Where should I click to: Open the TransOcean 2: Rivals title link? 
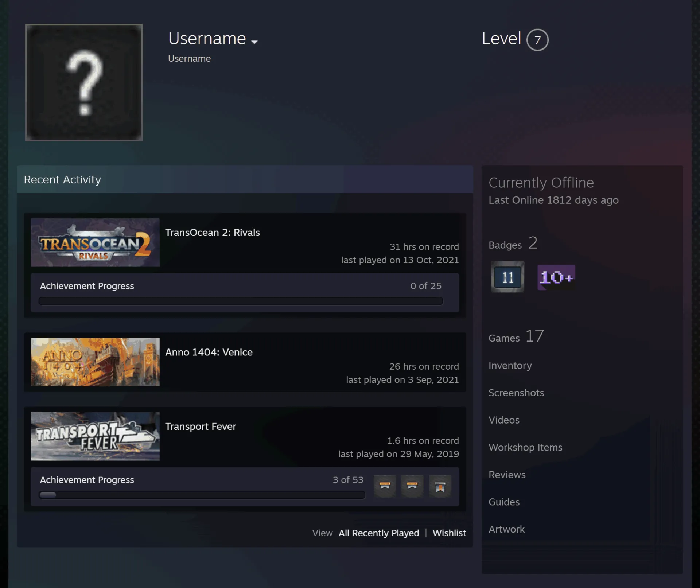213,233
